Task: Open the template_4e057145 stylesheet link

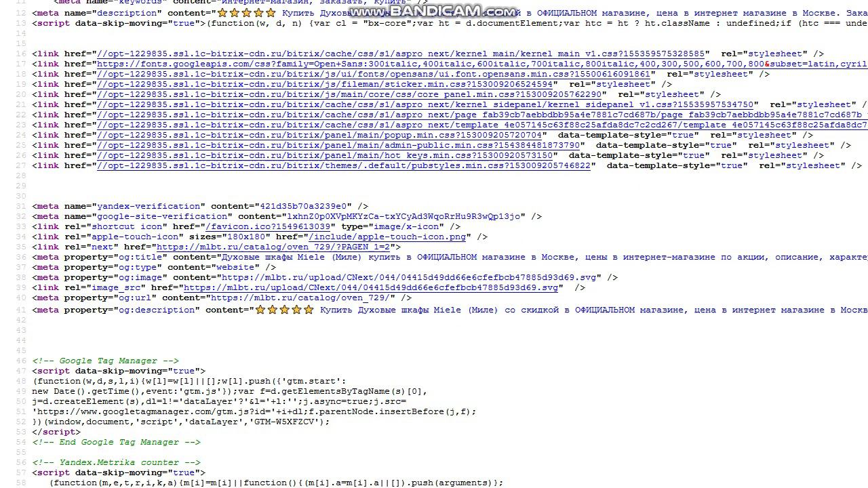Action: pyautogui.click(x=482, y=125)
